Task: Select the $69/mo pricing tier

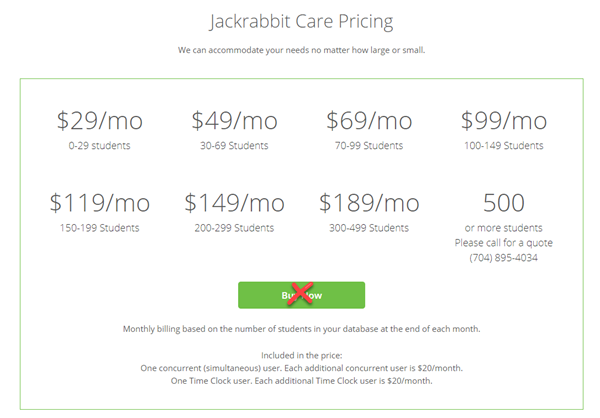Action: click(369, 121)
